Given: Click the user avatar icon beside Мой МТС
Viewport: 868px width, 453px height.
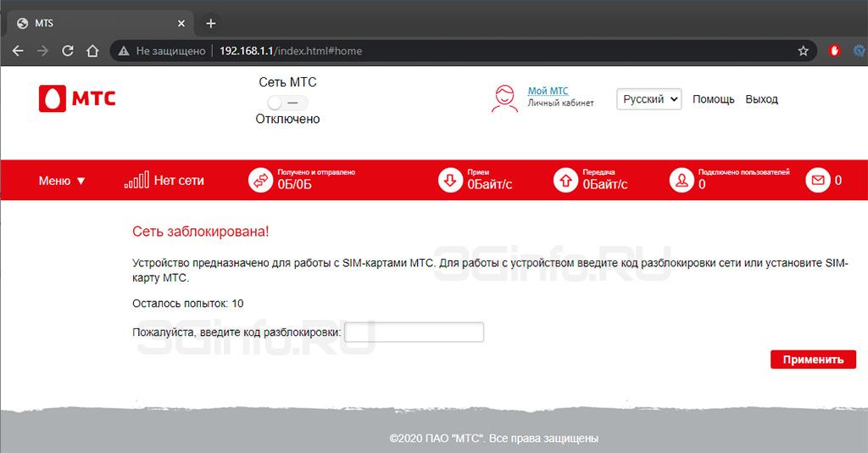Looking at the screenshot, I should 504,99.
